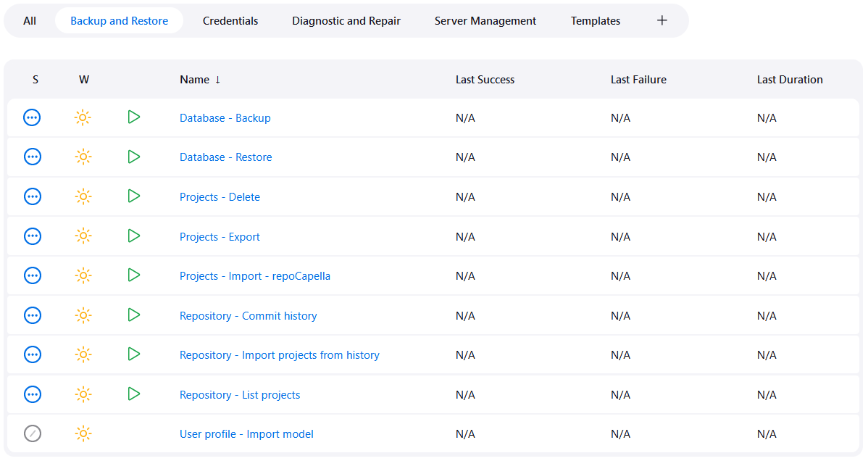Sort by the Last Success column
This screenshot has width=868, height=461.
485,80
